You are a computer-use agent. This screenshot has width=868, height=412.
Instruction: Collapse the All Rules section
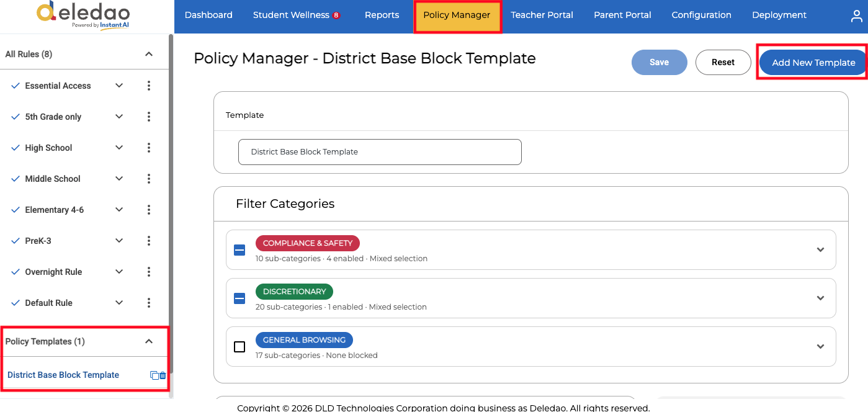pyautogui.click(x=149, y=54)
